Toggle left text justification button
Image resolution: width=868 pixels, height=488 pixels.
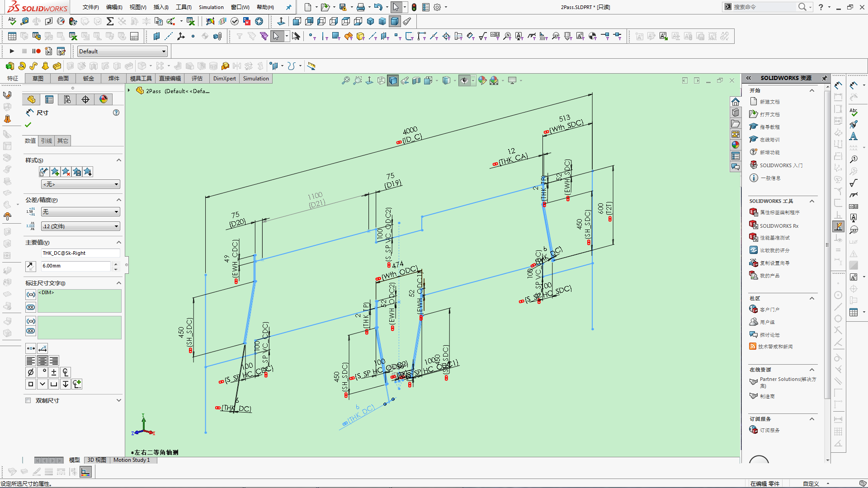(31, 361)
